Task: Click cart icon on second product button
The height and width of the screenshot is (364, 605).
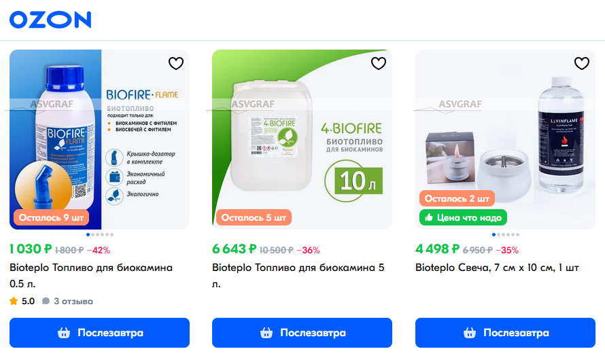Action: [x=266, y=333]
